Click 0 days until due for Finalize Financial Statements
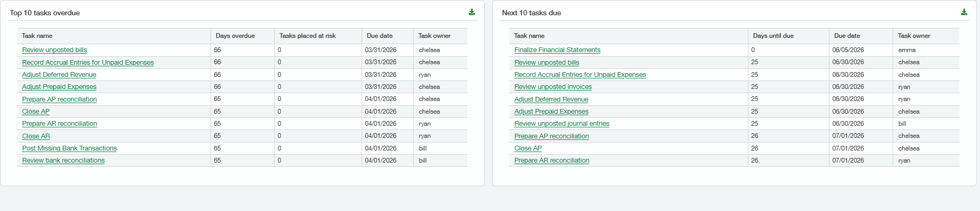The image size is (980, 211). (753, 50)
